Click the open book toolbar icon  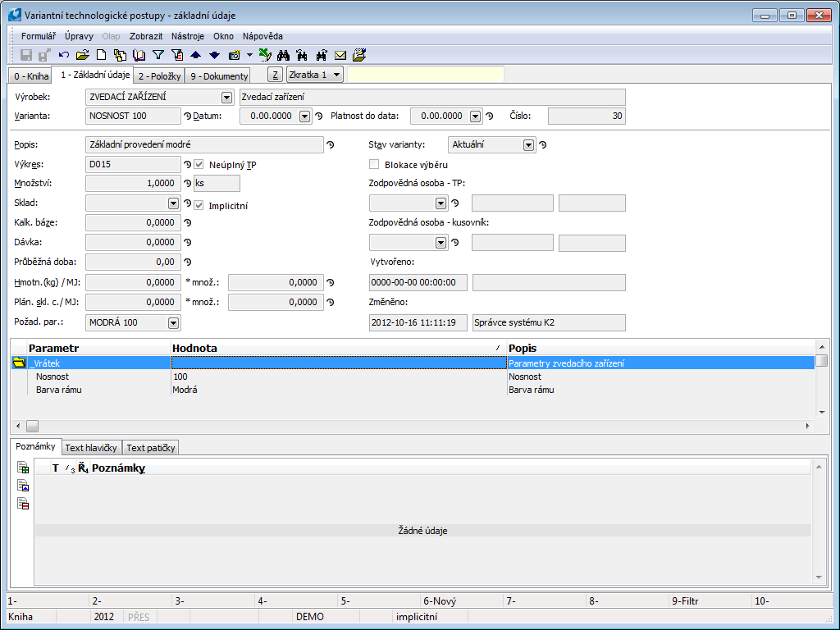(x=139, y=55)
